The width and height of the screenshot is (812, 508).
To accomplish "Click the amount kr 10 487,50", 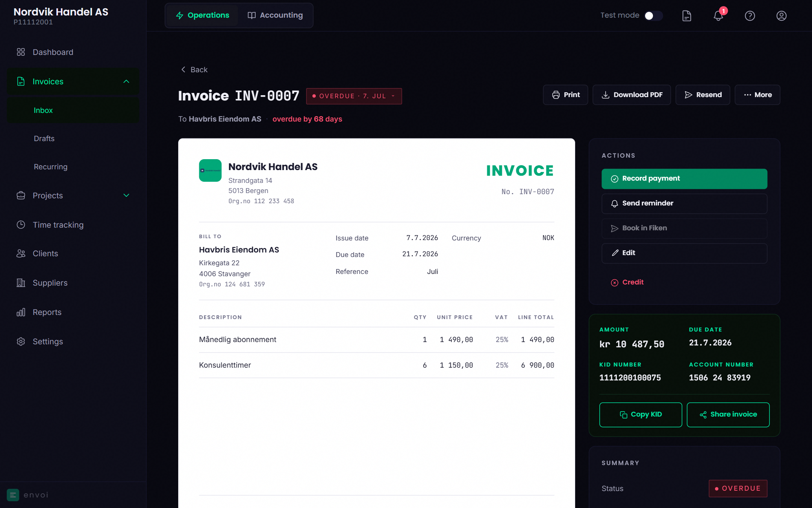I will pyautogui.click(x=632, y=344).
